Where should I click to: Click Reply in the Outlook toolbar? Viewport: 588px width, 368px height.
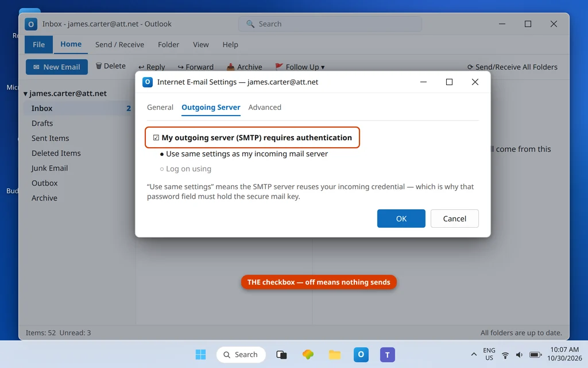152,67
